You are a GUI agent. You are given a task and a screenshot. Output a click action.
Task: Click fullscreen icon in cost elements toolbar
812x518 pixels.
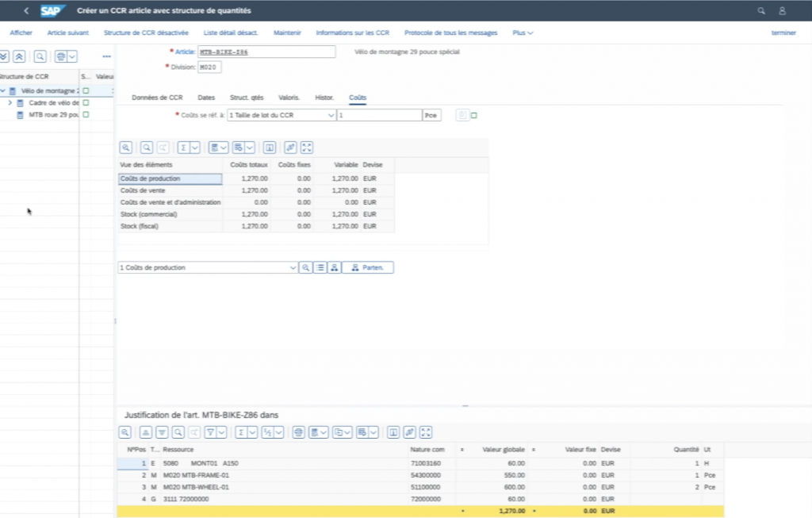(x=308, y=147)
